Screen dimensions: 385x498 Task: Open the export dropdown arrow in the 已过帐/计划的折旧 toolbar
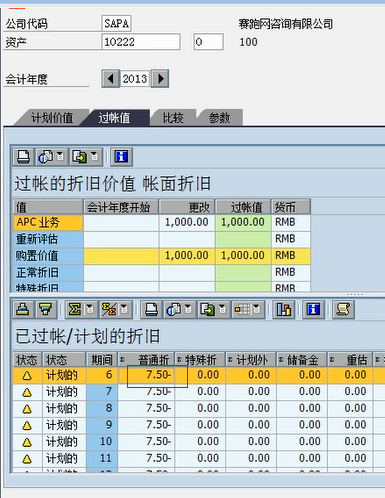pos(222,309)
